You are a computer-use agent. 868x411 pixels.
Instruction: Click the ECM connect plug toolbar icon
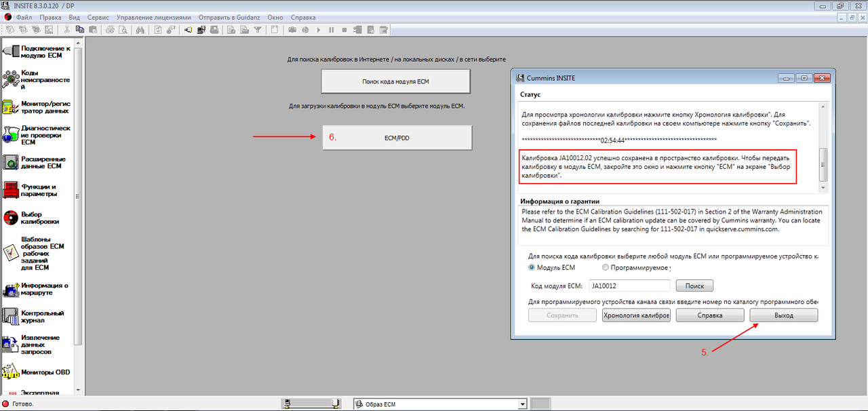pos(188,30)
